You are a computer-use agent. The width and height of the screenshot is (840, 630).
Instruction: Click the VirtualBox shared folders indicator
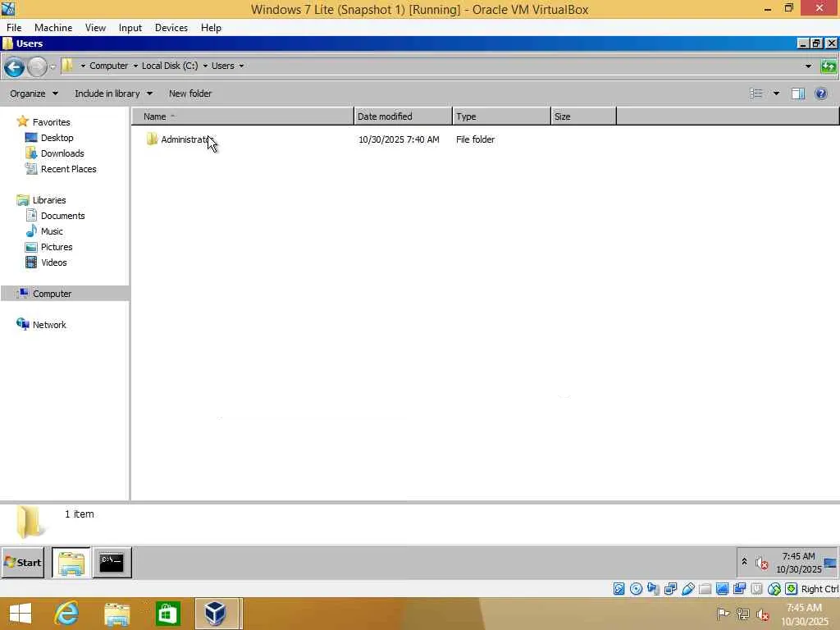(705, 589)
